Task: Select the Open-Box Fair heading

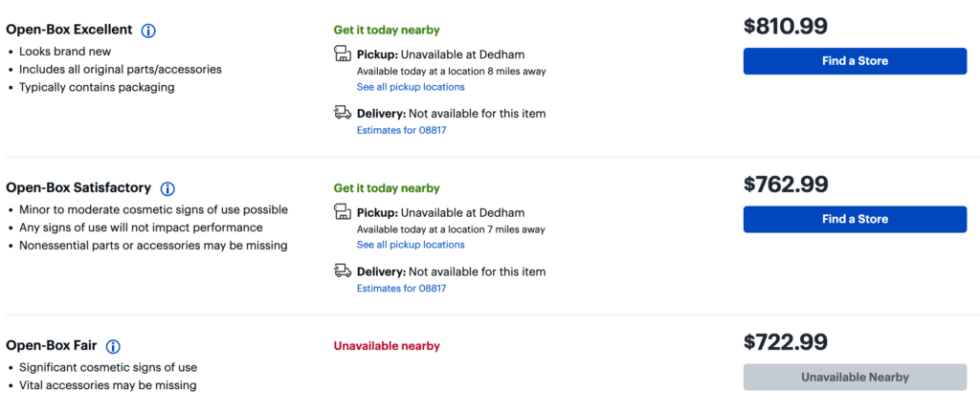Action: [51, 346]
